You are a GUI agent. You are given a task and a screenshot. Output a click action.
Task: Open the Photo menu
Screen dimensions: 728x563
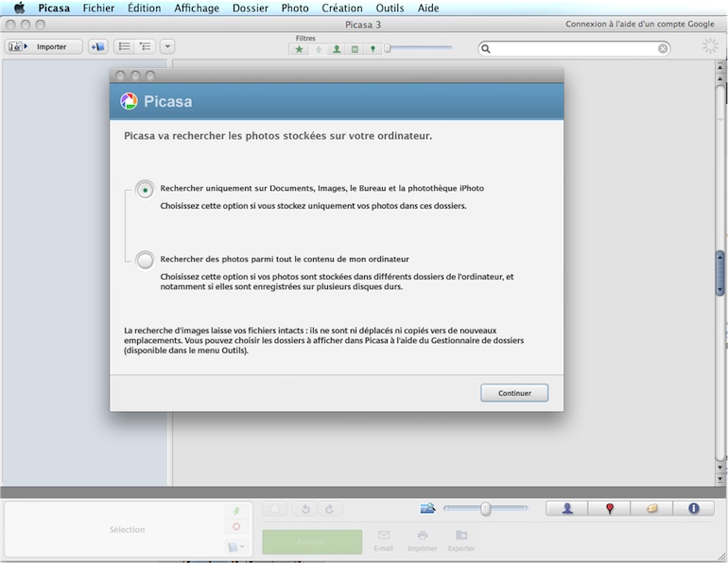coord(295,8)
